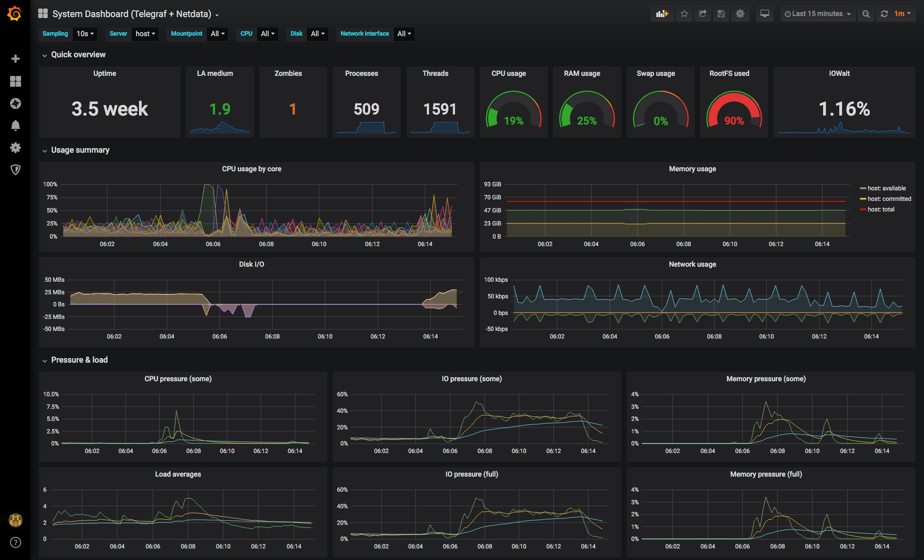Open the Last 15 minutes time picker
Image resolution: width=924 pixels, height=560 pixels.
(818, 14)
